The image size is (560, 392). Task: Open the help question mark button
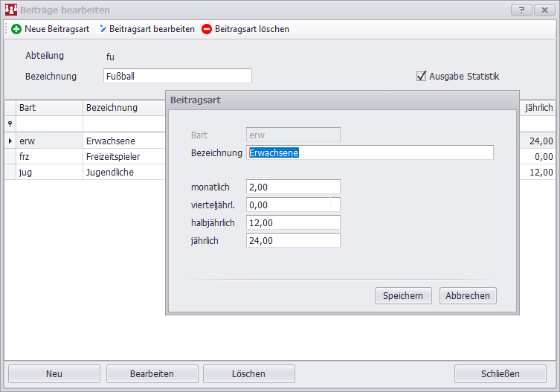[522, 10]
